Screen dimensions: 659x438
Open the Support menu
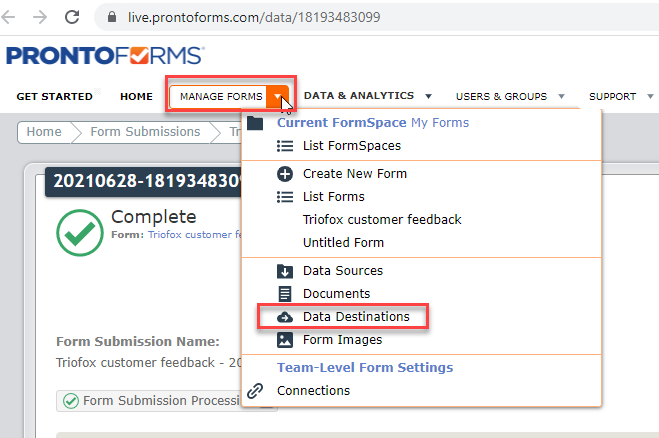612,96
